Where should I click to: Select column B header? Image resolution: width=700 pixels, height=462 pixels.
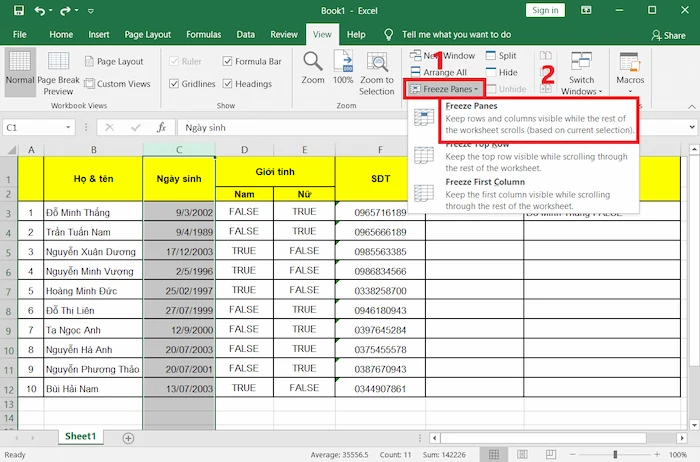pos(93,150)
